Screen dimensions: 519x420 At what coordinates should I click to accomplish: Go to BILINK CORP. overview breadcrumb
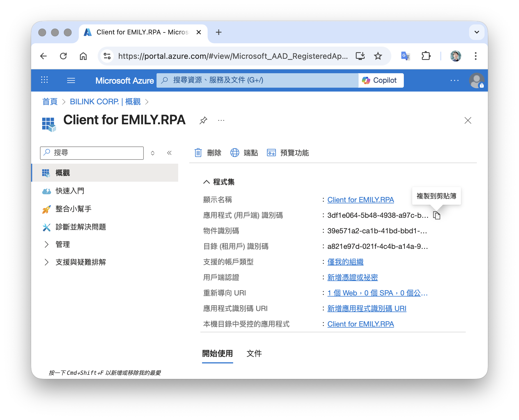pyautogui.click(x=105, y=102)
